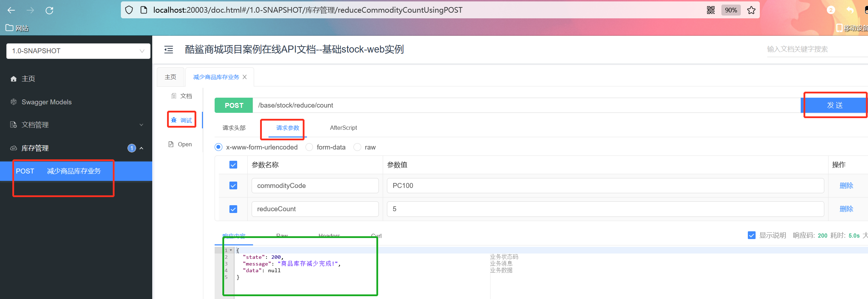Click the "message" line in response JSON
Image resolution: width=868 pixels, height=299 pixels.
tap(291, 264)
